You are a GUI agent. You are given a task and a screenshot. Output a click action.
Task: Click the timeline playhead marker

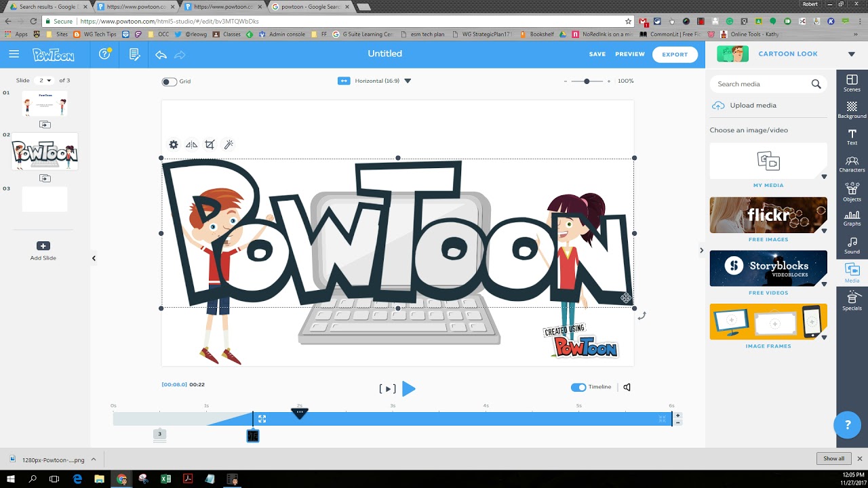299,412
